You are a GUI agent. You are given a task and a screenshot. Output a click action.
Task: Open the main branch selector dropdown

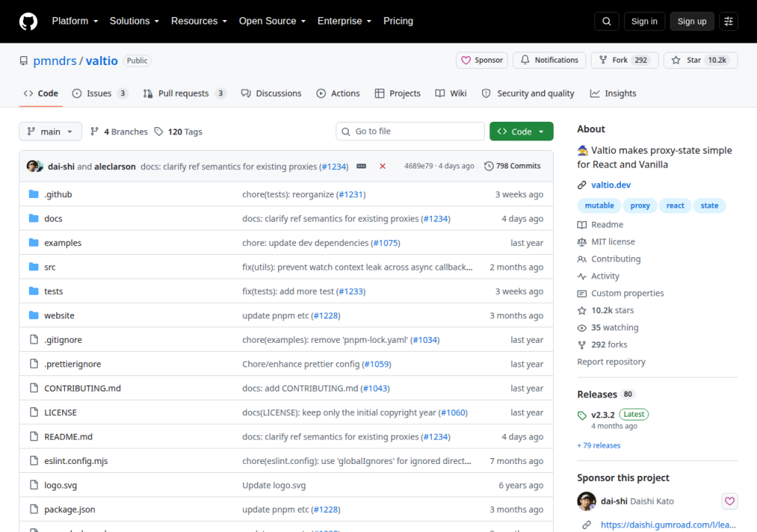point(50,132)
